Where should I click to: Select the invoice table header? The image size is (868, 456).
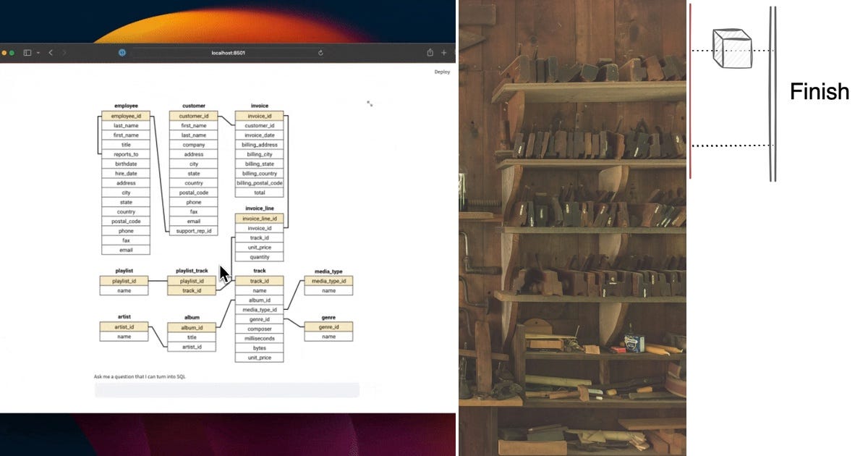pos(259,105)
